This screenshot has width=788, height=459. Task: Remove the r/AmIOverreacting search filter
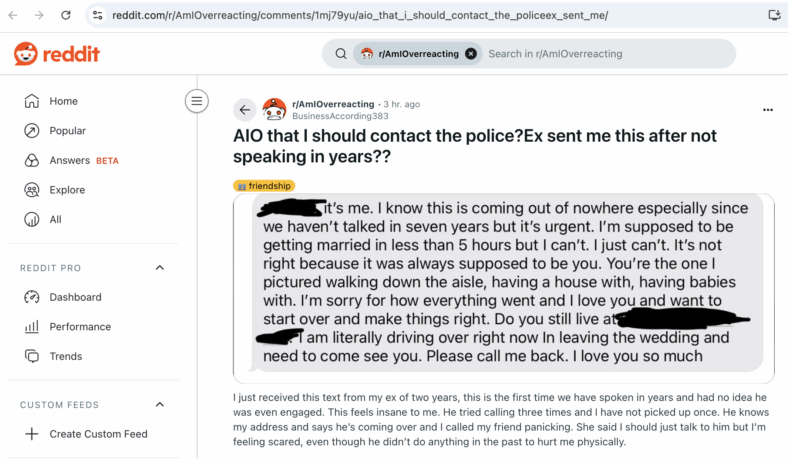point(471,54)
